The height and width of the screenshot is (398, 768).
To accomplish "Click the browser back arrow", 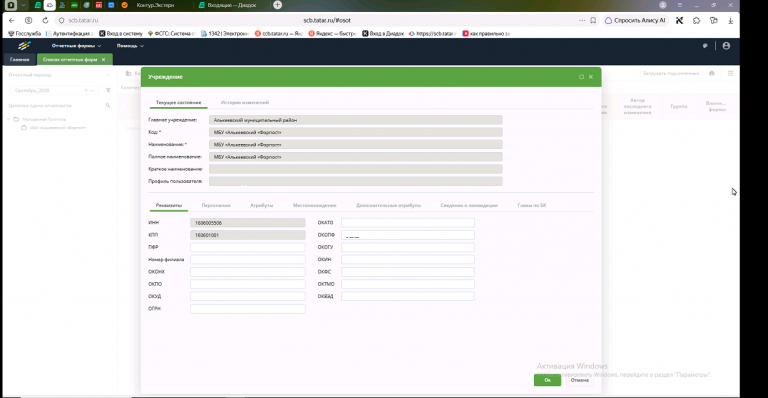I will coord(12,21).
